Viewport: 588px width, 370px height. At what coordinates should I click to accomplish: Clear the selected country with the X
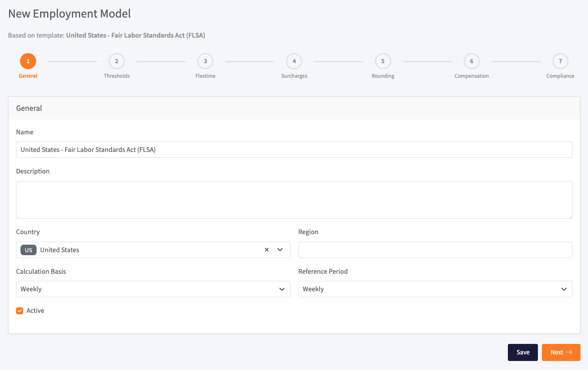click(266, 250)
